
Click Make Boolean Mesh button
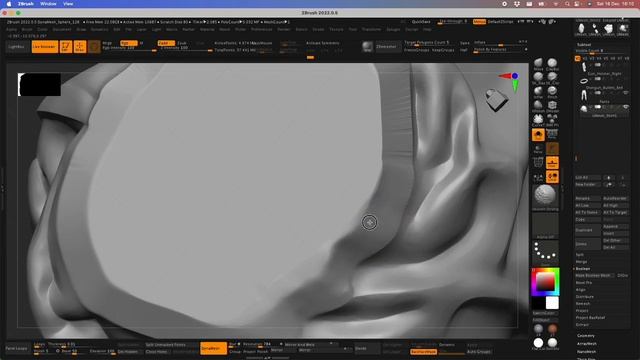coord(595,276)
